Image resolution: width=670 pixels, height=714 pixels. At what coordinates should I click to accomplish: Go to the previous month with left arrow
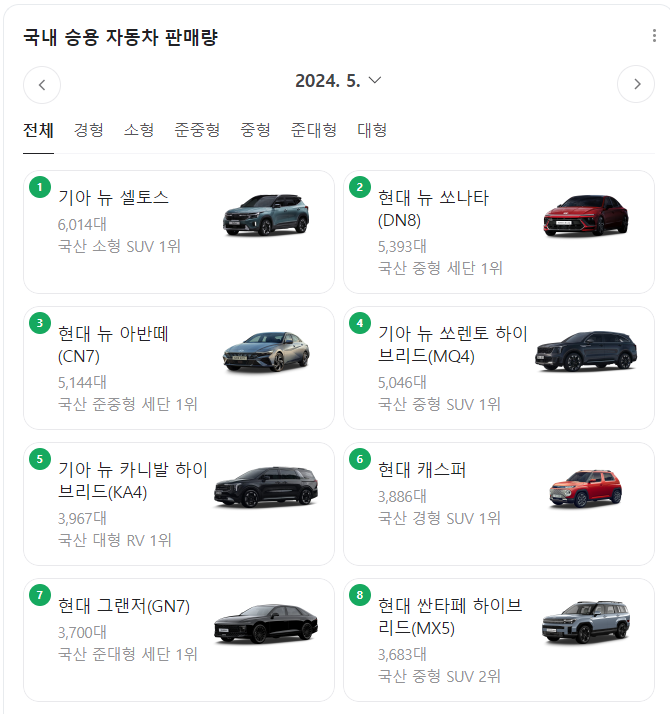click(x=42, y=85)
